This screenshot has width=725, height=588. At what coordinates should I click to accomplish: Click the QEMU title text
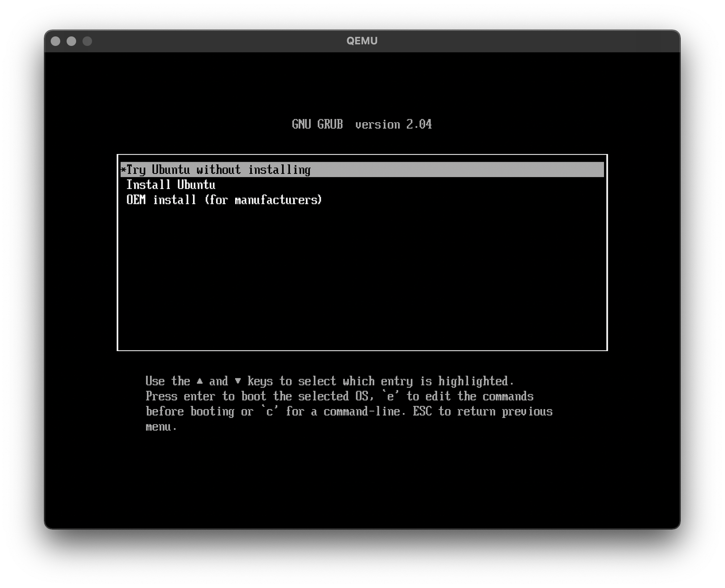coord(362,41)
